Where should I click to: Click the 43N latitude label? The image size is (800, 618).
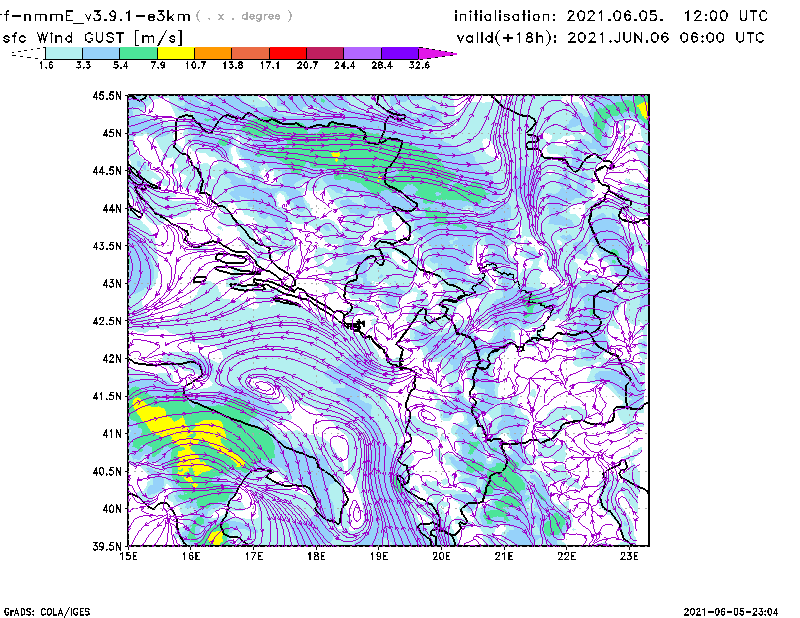[x=112, y=283]
